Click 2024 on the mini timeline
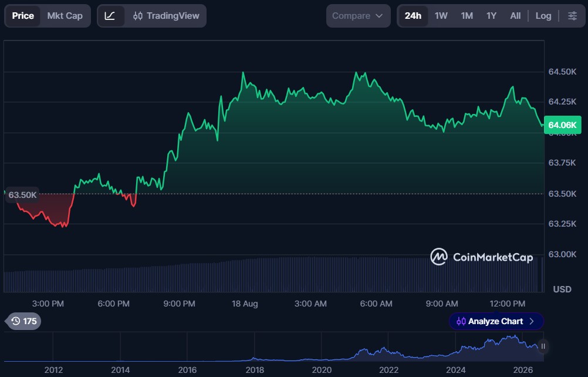The width and height of the screenshot is (588, 377). click(456, 371)
